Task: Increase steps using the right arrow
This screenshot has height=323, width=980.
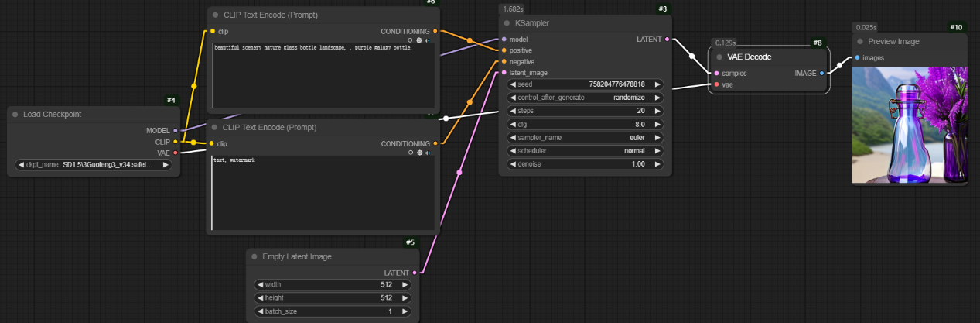Action: (657, 111)
